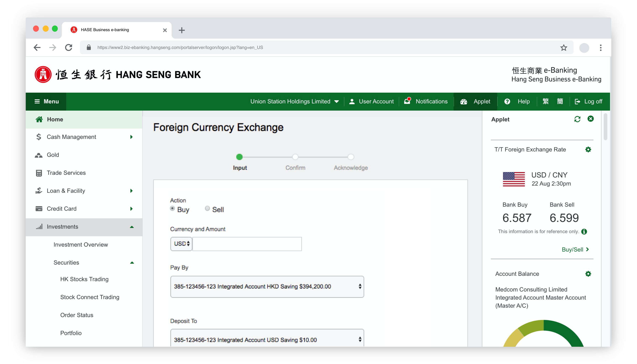Open Stock Connect Trading
Screen dimensions: 637x364
[x=90, y=297]
